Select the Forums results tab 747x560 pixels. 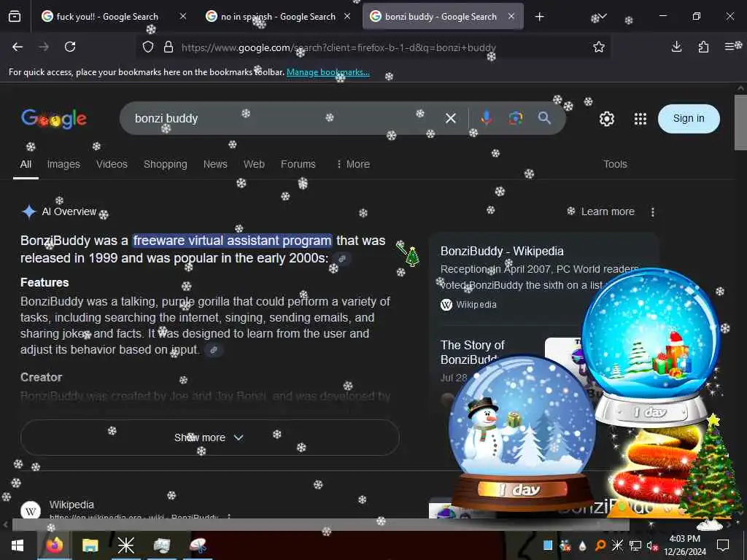tap(298, 164)
